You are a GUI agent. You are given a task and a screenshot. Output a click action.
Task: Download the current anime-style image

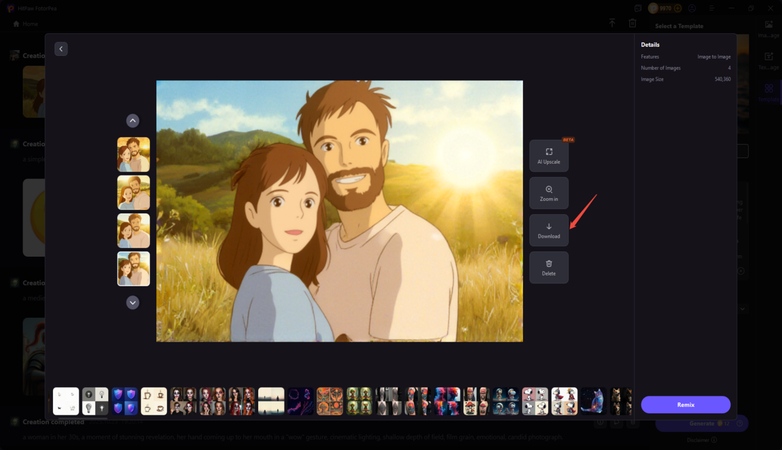tap(548, 230)
